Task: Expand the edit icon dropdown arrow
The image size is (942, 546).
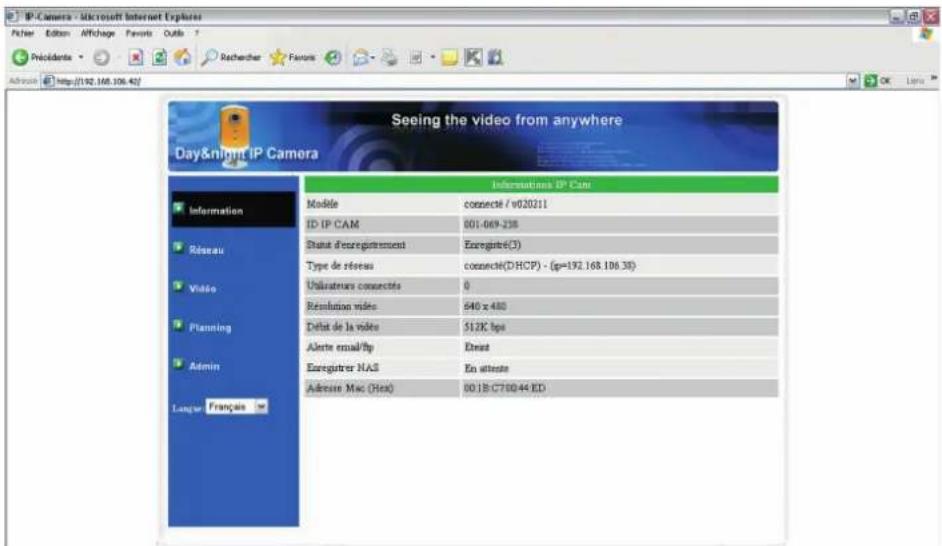Action: coord(433,58)
